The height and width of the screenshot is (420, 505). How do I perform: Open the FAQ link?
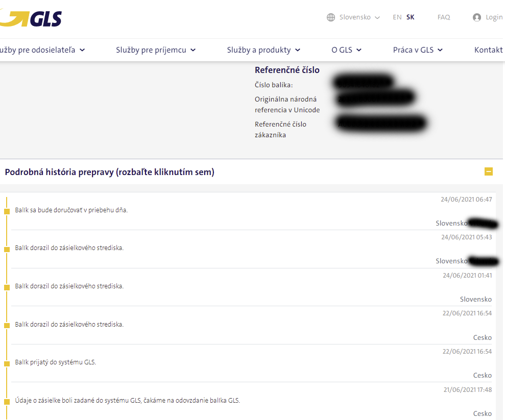click(x=444, y=17)
